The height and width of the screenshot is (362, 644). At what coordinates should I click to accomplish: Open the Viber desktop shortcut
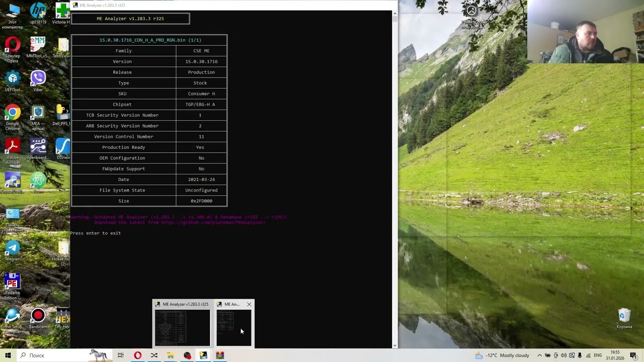38,81
